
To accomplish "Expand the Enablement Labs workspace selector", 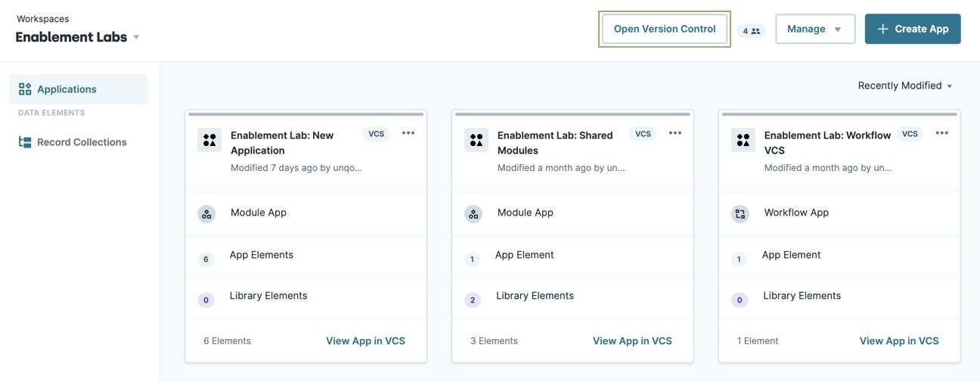I will [78, 37].
